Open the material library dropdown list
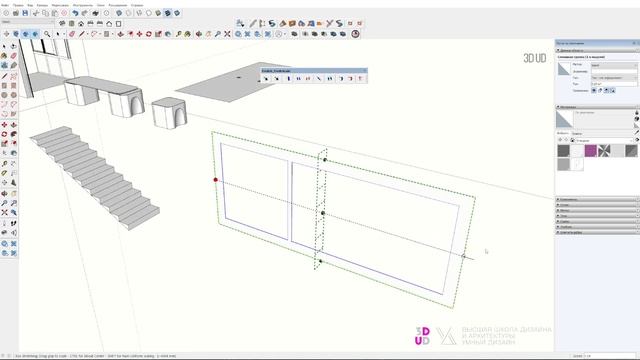 tap(603, 140)
